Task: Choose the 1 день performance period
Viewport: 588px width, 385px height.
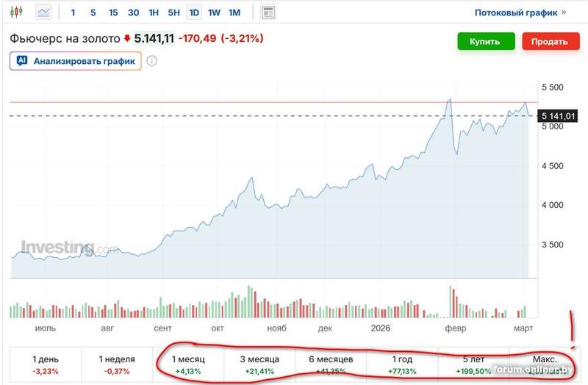Action: [46, 364]
